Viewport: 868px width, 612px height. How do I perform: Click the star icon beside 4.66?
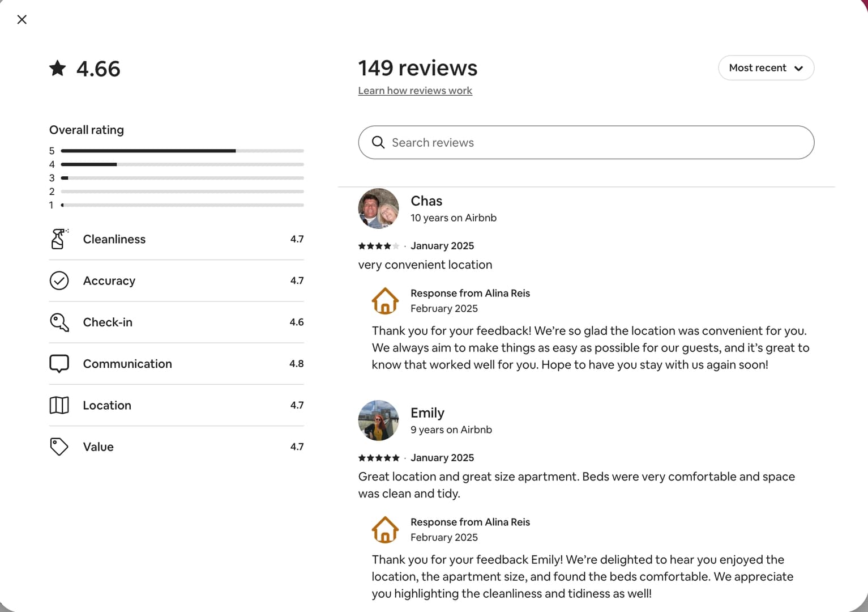[x=58, y=69]
